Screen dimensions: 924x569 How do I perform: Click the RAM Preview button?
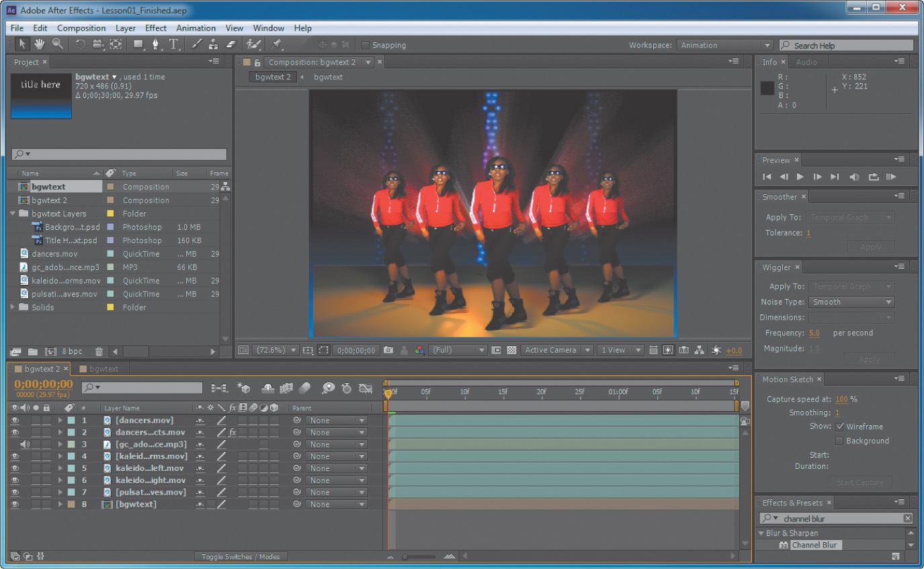click(891, 177)
